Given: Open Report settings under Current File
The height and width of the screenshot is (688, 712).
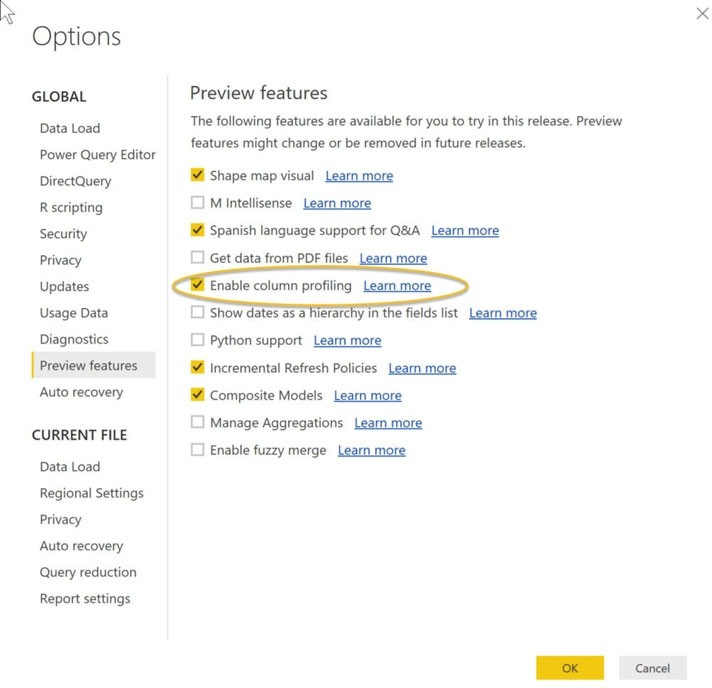Looking at the screenshot, I should pos(85,599).
